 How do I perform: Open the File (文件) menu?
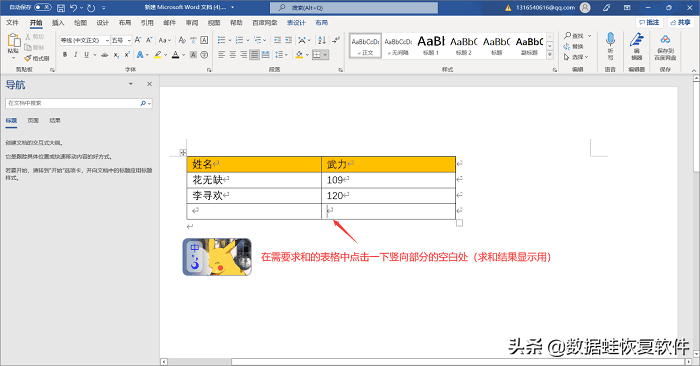click(12, 22)
